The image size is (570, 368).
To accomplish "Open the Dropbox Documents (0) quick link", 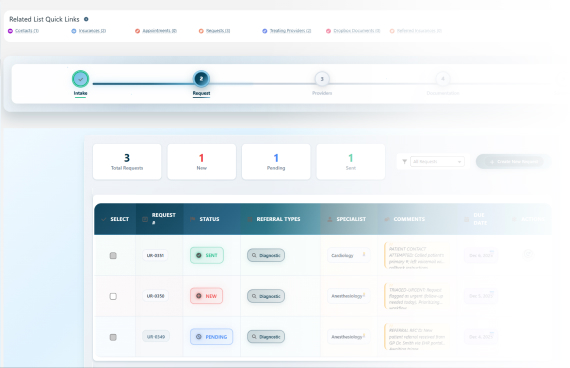I will 353,31.
